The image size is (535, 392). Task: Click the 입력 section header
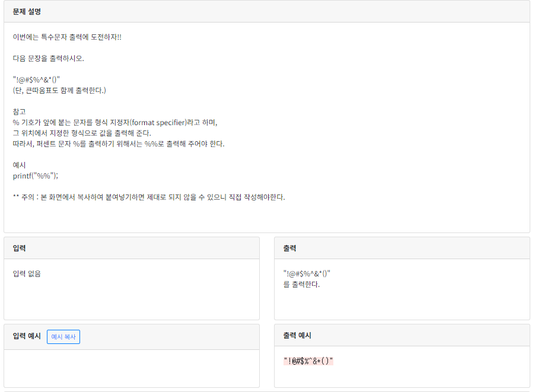[x=18, y=248]
